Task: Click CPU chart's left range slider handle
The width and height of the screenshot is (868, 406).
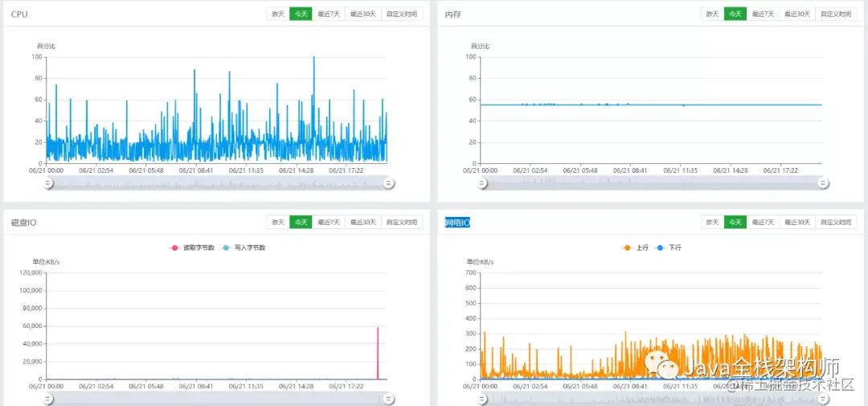Action: [x=49, y=183]
